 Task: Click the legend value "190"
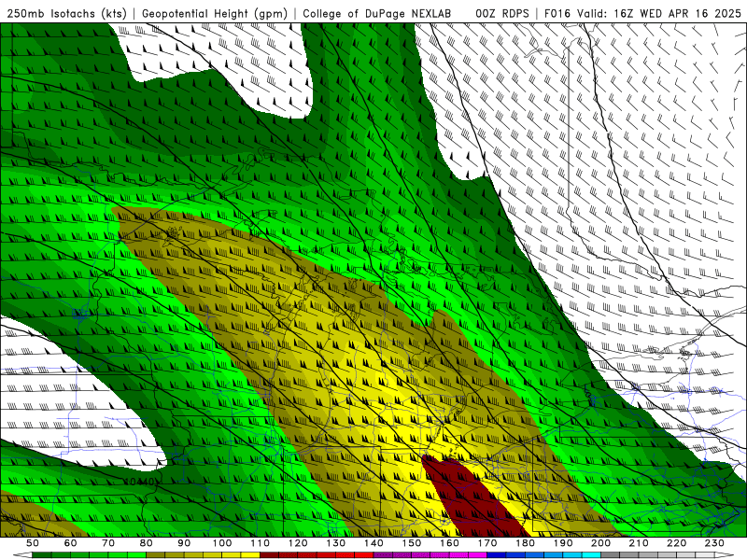tap(563, 543)
